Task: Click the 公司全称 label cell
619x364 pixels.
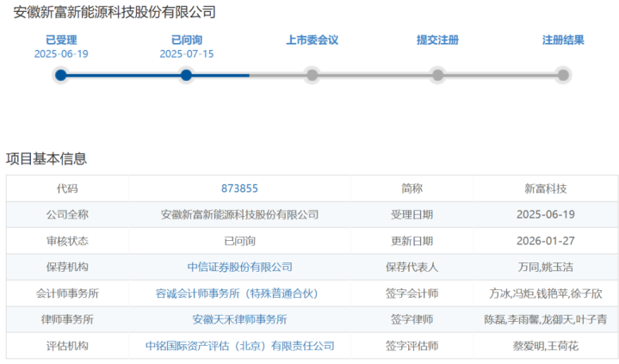Action: [67, 214]
